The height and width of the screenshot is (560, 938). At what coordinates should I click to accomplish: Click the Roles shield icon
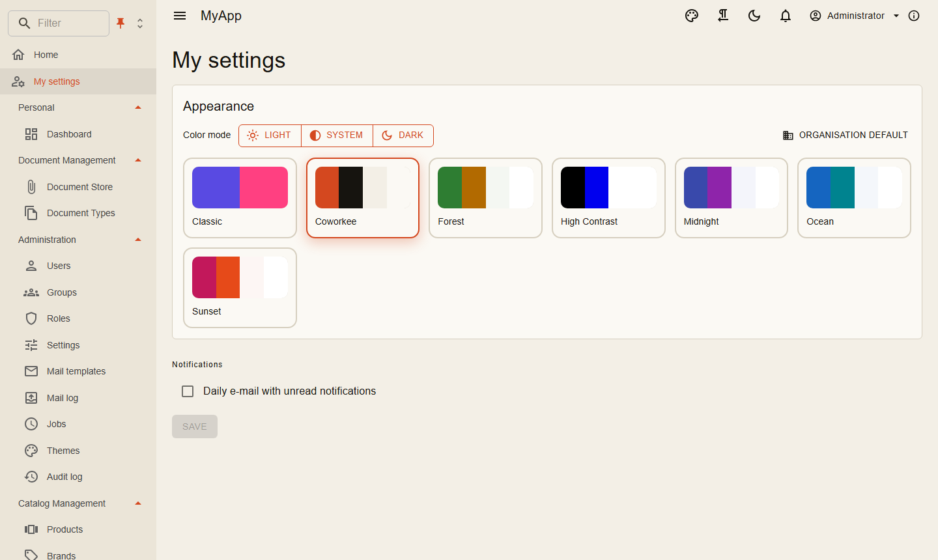pos(31,318)
